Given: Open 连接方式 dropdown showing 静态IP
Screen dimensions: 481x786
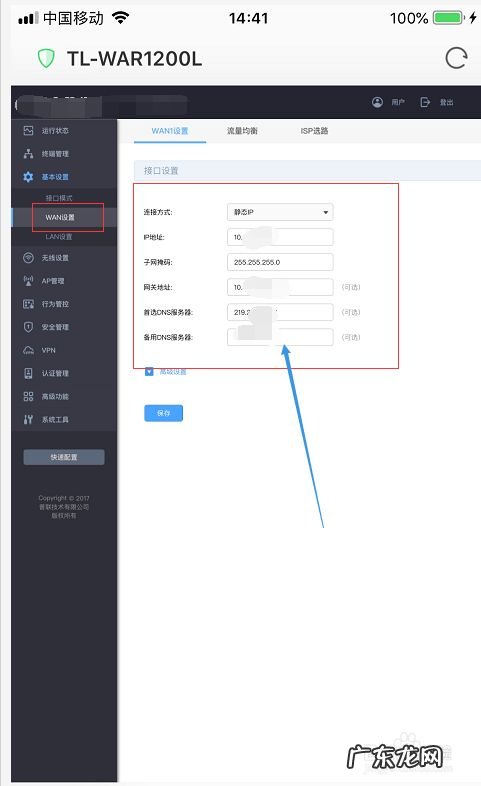Looking at the screenshot, I should click(x=280, y=212).
